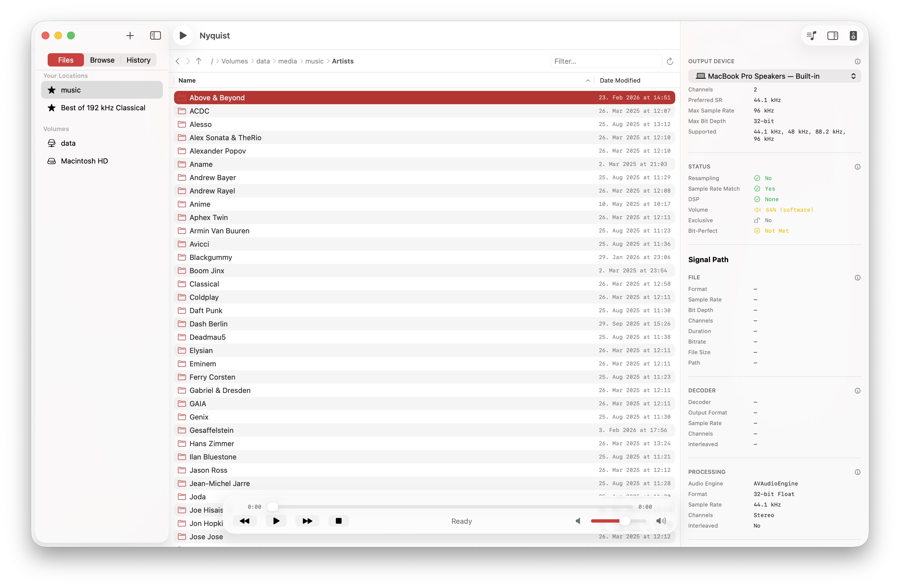Click the plus add location button
Screen dimensions: 900x588
click(x=130, y=35)
